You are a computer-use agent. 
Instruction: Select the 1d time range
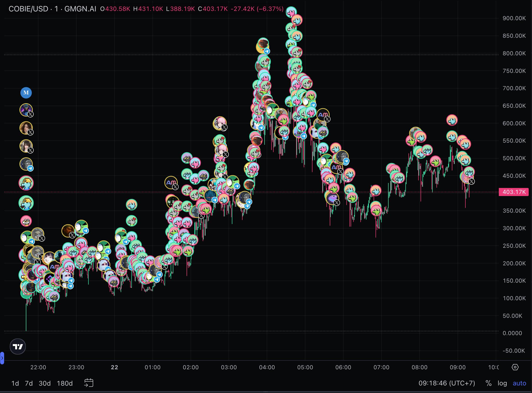[15, 383]
